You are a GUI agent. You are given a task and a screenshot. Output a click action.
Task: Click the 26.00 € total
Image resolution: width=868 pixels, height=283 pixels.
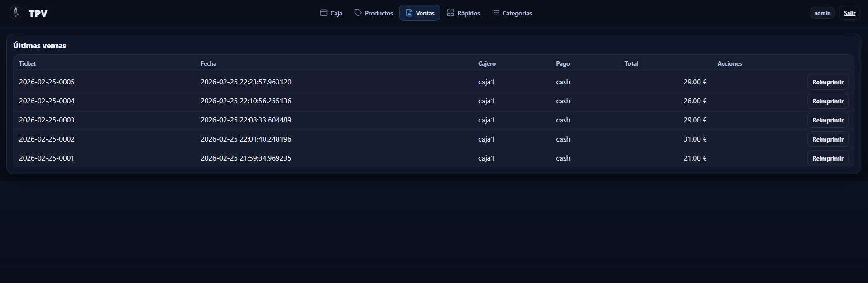pos(695,101)
